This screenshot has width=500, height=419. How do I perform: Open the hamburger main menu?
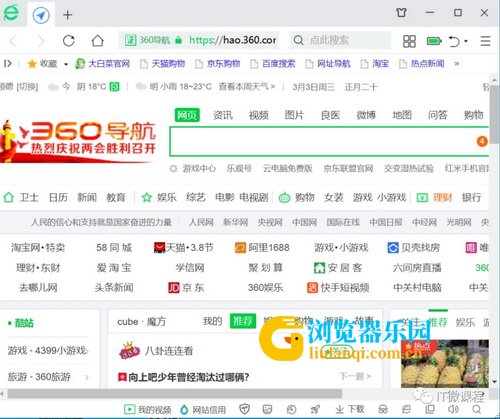pos(485,41)
